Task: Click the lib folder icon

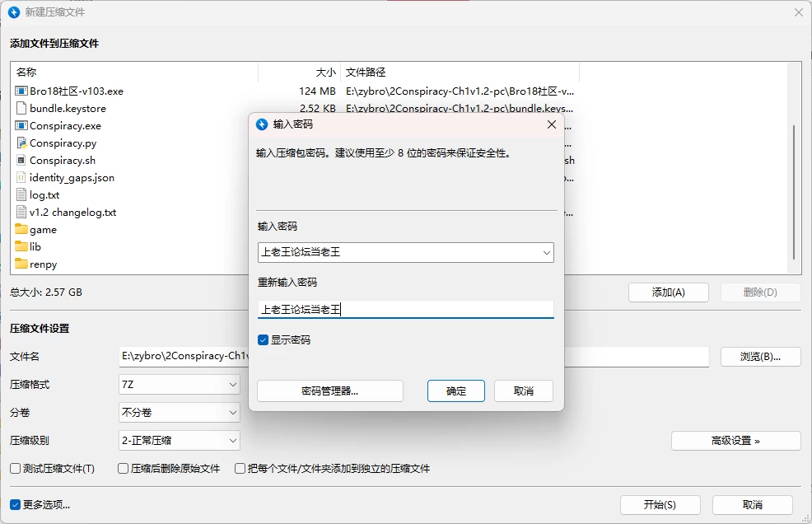Action: click(x=21, y=246)
